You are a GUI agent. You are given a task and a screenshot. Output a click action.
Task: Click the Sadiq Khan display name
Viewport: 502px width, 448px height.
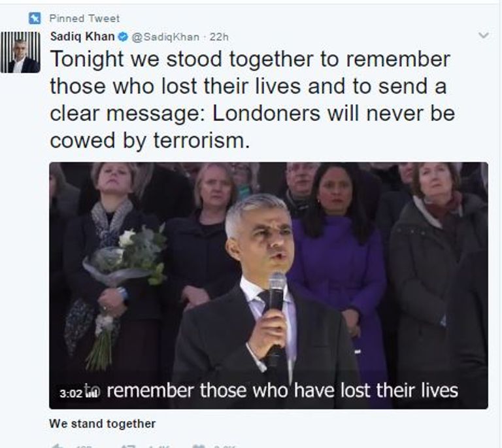click(x=82, y=37)
